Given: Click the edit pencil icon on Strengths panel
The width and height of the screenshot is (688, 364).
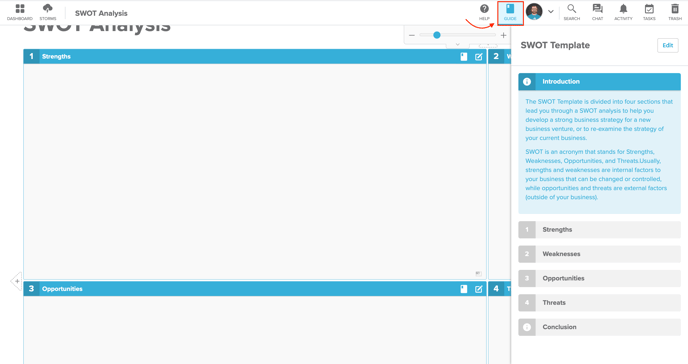Looking at the screenshot, I should coord(478,57).
